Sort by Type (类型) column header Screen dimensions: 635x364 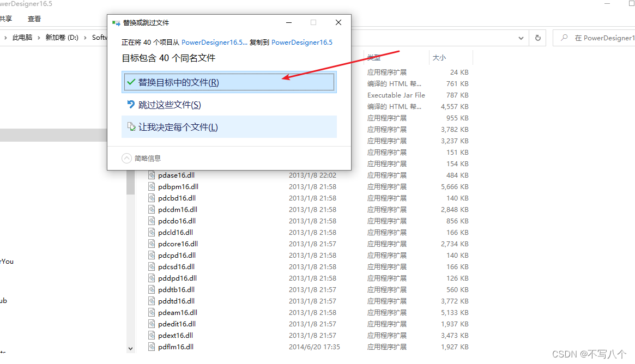click(x=374, y=58)
